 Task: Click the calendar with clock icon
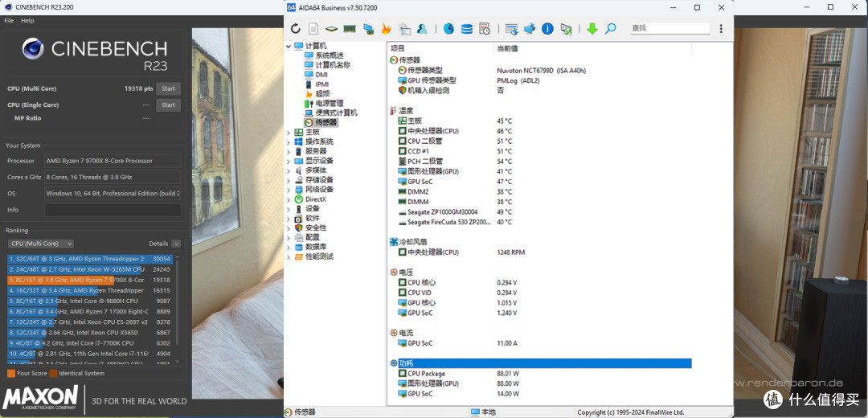485,29
